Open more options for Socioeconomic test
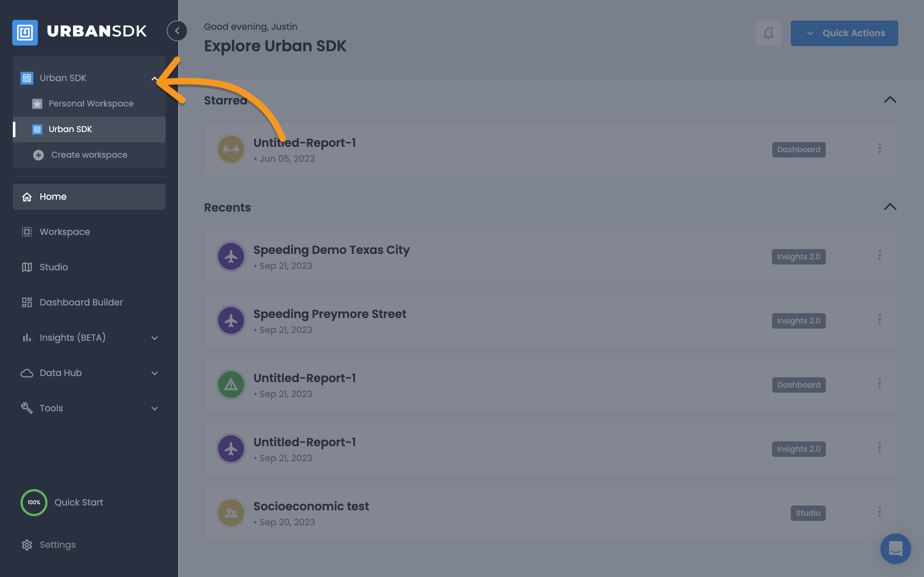The width and height of the screenshot is (924, 577). [880, 512]
